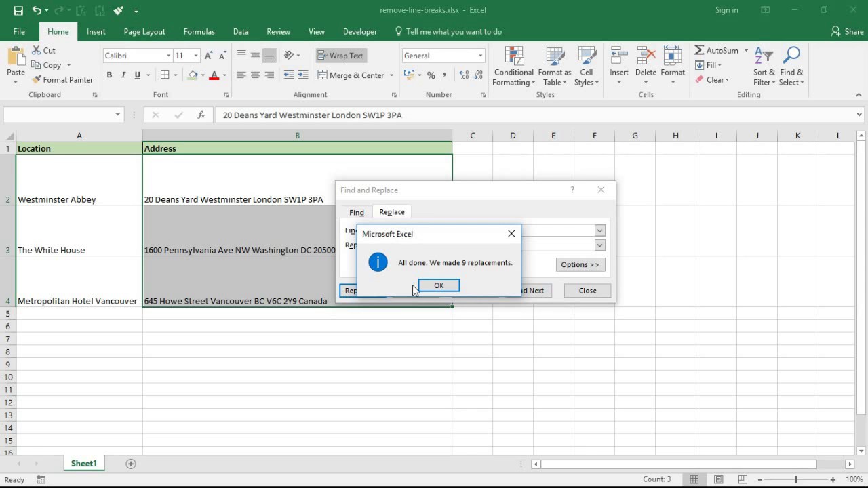
Task: Click the AutoSum sigma icon
Action: pyautogui.click(x=699, y=50)
